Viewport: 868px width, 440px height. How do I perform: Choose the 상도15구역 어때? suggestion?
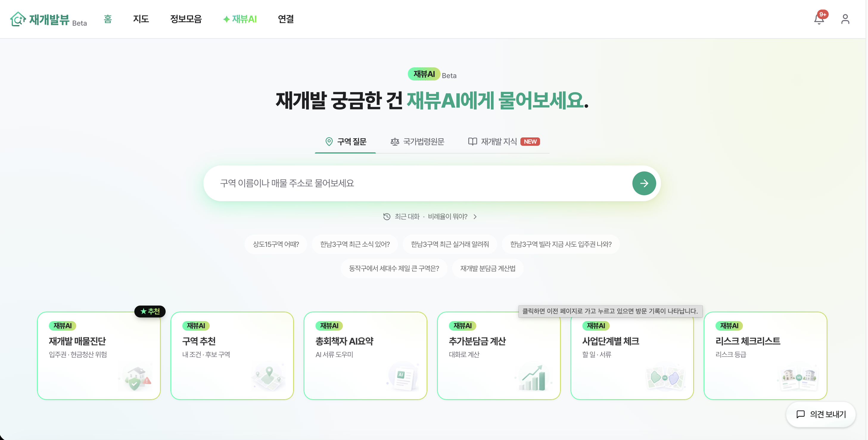[x=276, y=244]
